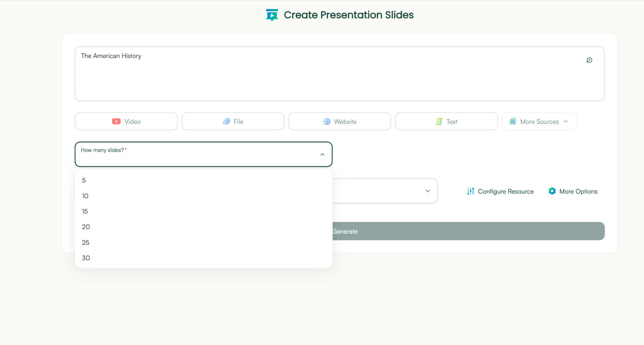Select 30 slides option

(x=86, y=258)
